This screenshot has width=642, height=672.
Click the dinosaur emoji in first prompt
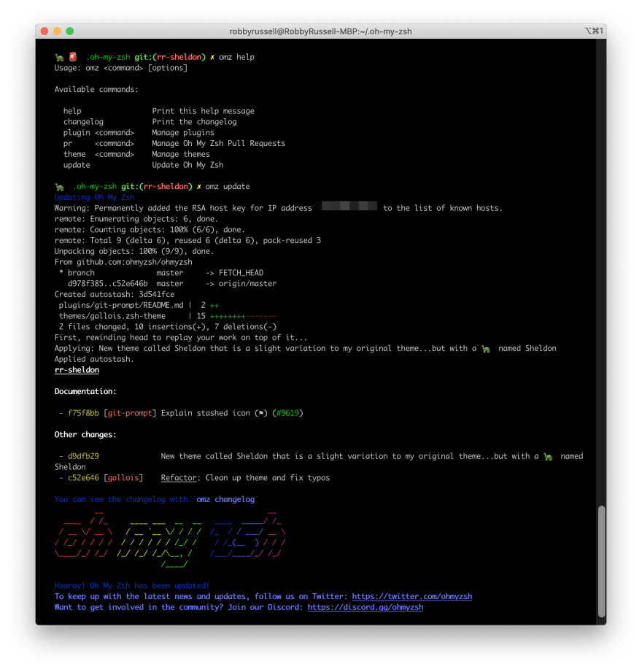pyautogui.click(x=59, y=57)
